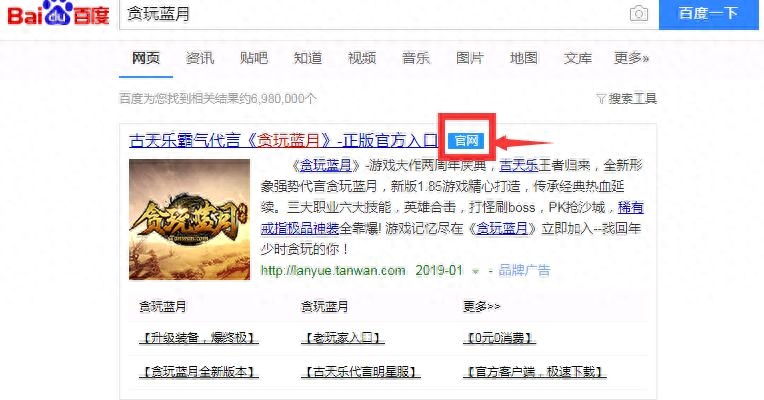Visit the lanyue.tanwan.com URL
Image resolution: width=764 pixels, height=400 pixels.
tap(333, 270)
